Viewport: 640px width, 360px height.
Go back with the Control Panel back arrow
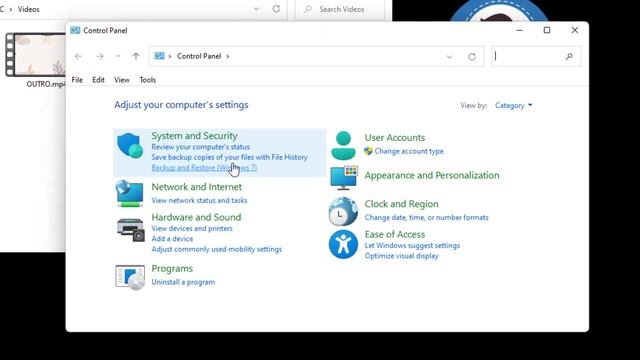(78, 56)
